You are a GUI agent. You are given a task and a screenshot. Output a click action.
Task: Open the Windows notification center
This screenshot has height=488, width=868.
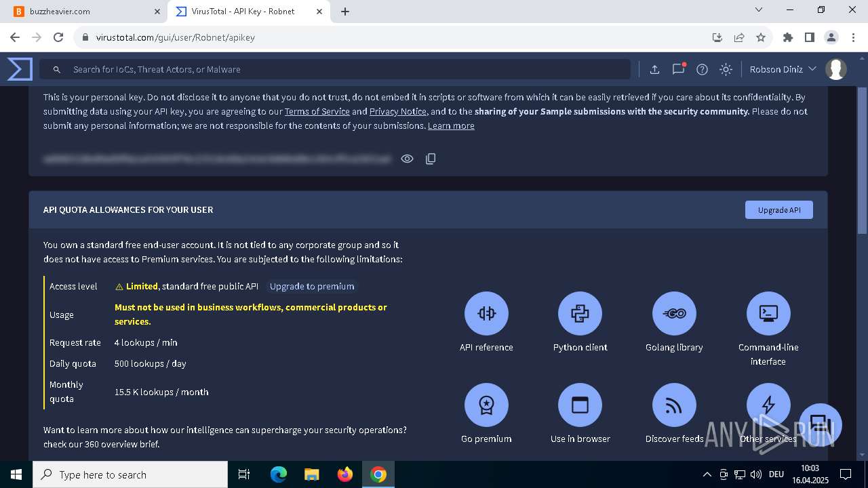[x=846, y=474]
